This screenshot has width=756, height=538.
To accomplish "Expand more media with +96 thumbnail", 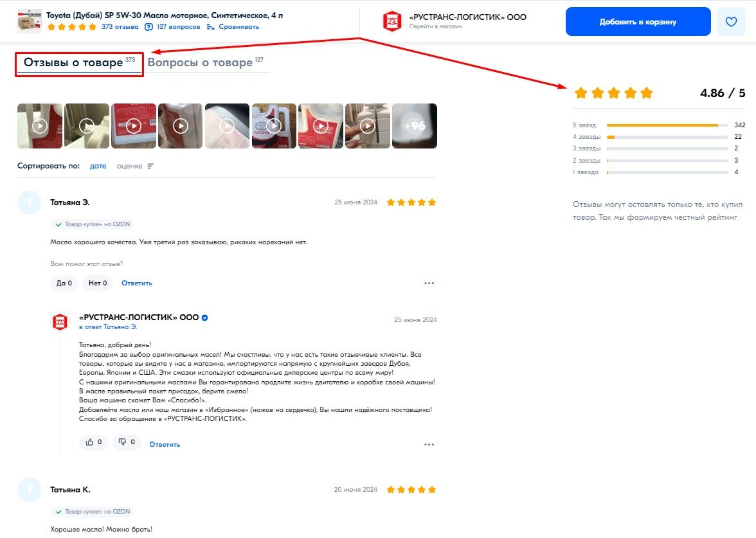I will 415,126.
